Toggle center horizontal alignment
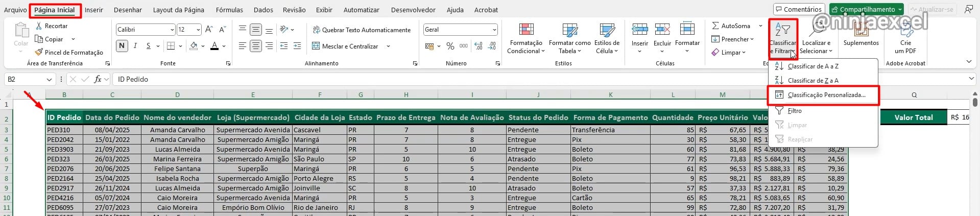Image resolution: width=980 pixels, height=216 pixels. point(256,46)
